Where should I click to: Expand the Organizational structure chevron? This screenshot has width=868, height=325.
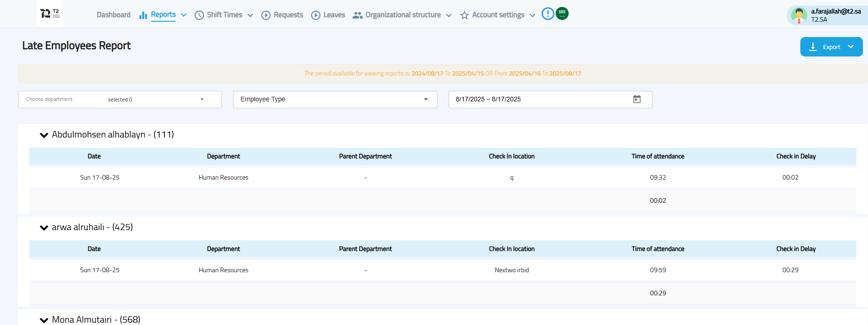pos(449,15)
